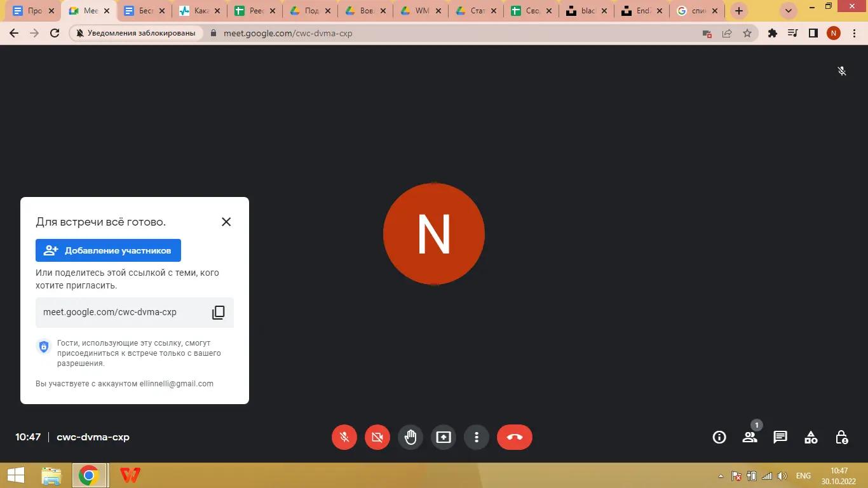Raise your hand in the meeting

click(x=410, y=437)
